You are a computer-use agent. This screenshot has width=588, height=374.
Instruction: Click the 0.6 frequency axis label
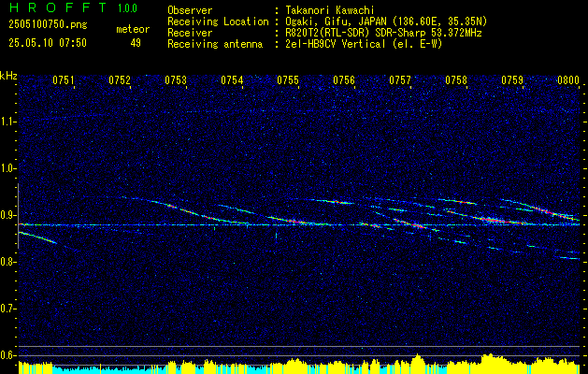(x=8, y=355)
